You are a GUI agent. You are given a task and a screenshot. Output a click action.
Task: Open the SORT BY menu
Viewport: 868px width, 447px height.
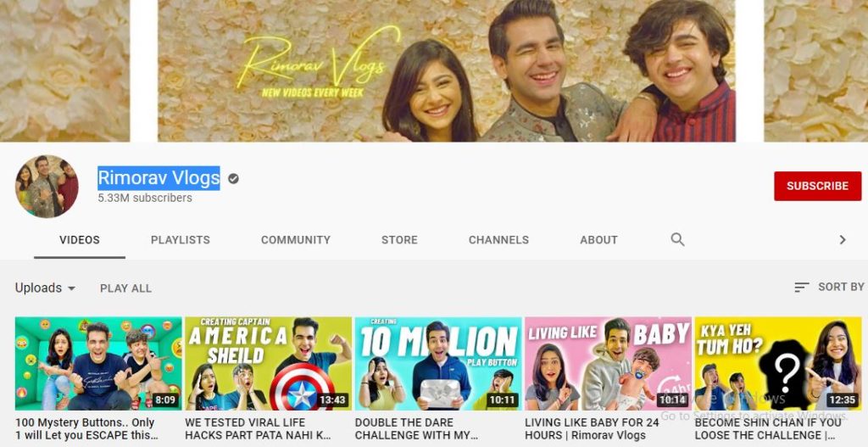[x=829, y=287]
